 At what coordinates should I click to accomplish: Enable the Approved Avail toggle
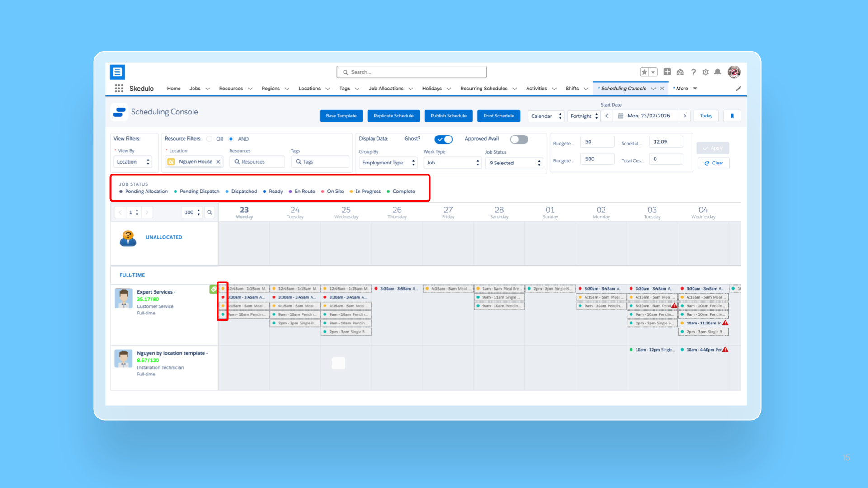519,139
